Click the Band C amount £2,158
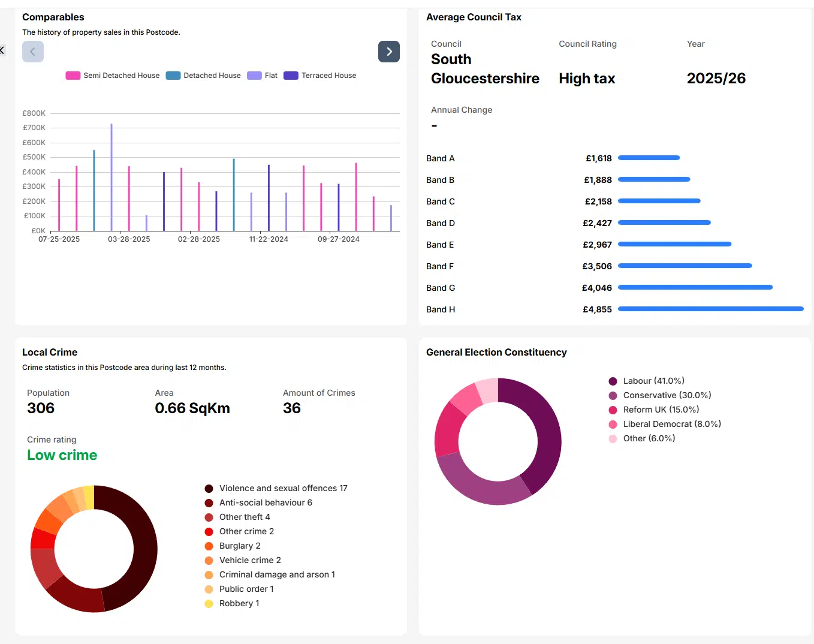Viewport: 814px width, 644px height. click(x=598, y=201)
